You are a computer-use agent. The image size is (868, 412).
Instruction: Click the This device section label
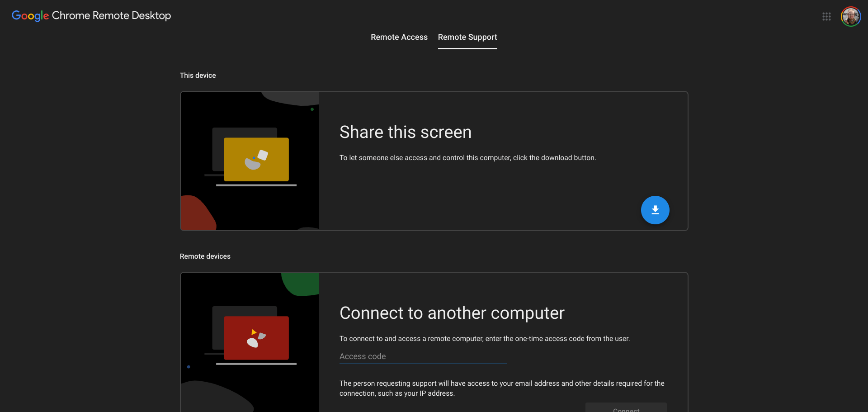pos(198,75)
